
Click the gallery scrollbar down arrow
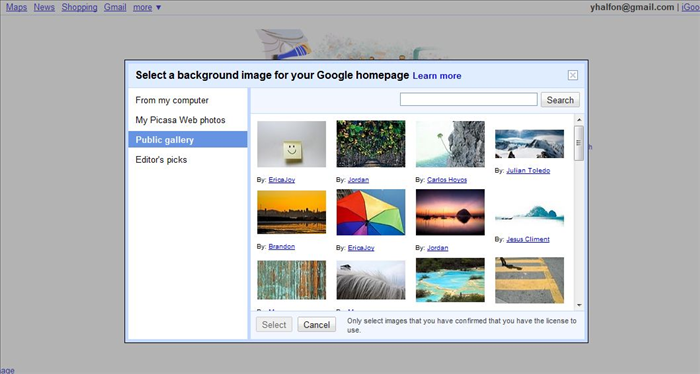(579, 305)
